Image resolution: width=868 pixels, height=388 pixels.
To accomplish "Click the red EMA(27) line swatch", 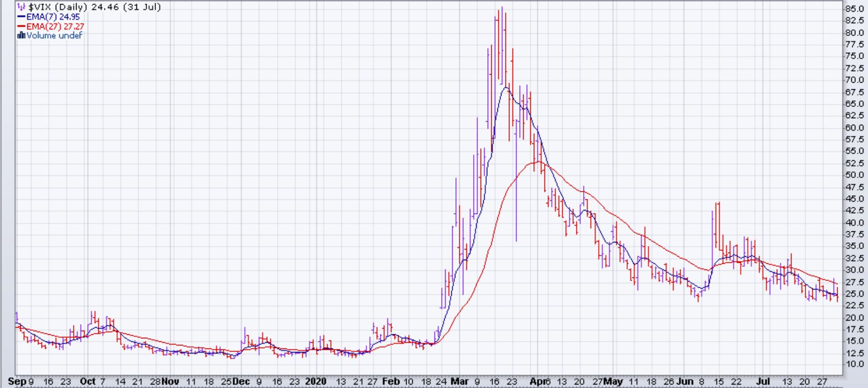I will tap(21, 26).
